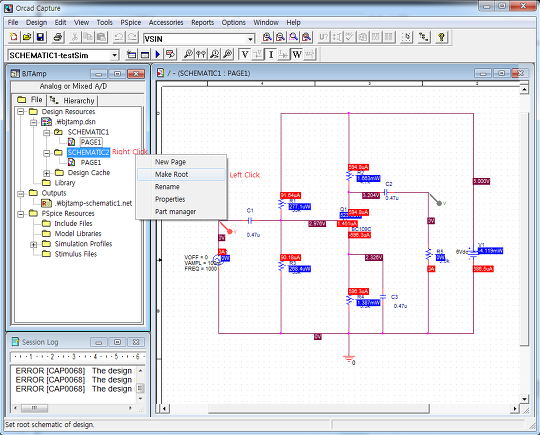The height and width of the screenshot is (435, 540).
Task: Open the SCHEMATIC1-testSim profile dropdown
Action: pyautogui.click(x=114, y=55)
